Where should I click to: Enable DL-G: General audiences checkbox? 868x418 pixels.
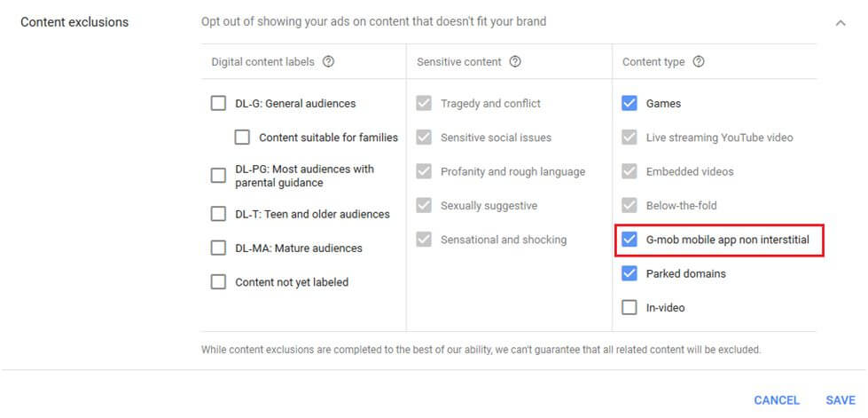(x=218, y=104)
